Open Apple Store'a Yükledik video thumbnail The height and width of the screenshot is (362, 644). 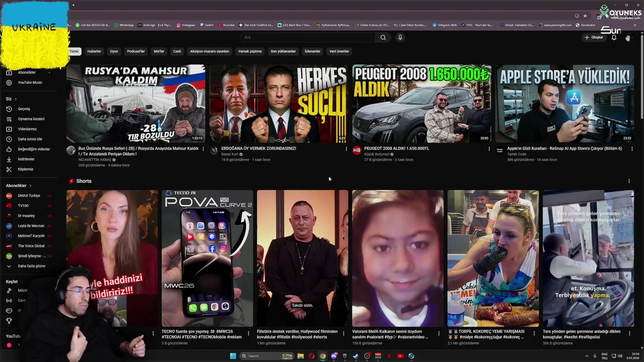tap(565, 104)
